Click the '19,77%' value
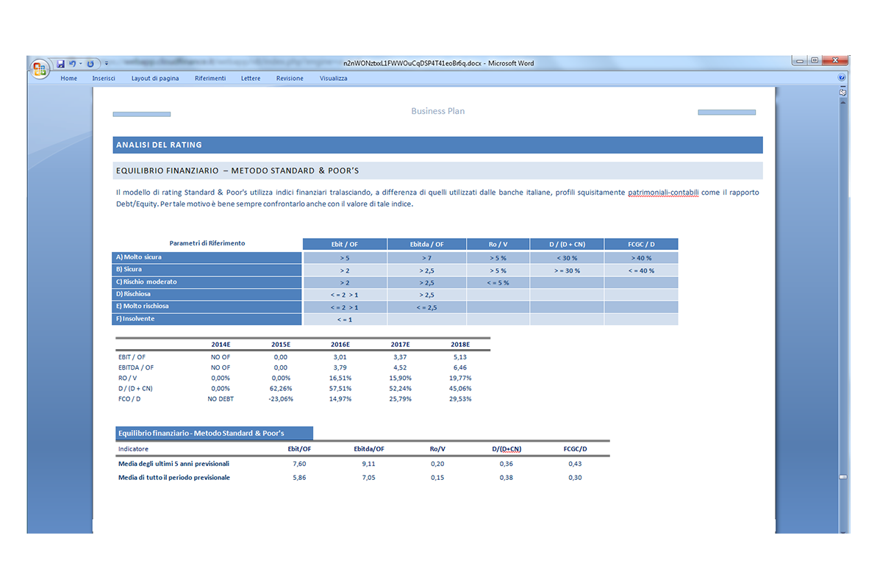This screenshot has height=588, width=877. 459,379
